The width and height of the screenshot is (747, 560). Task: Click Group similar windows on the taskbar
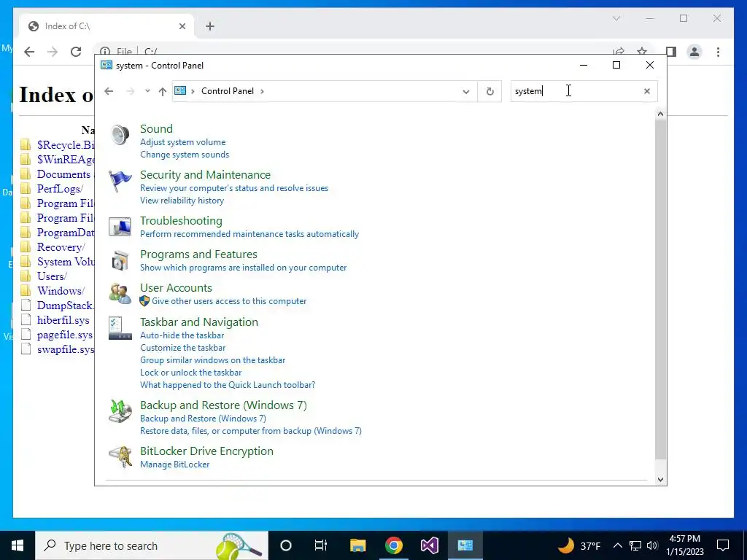click(212, 360)
